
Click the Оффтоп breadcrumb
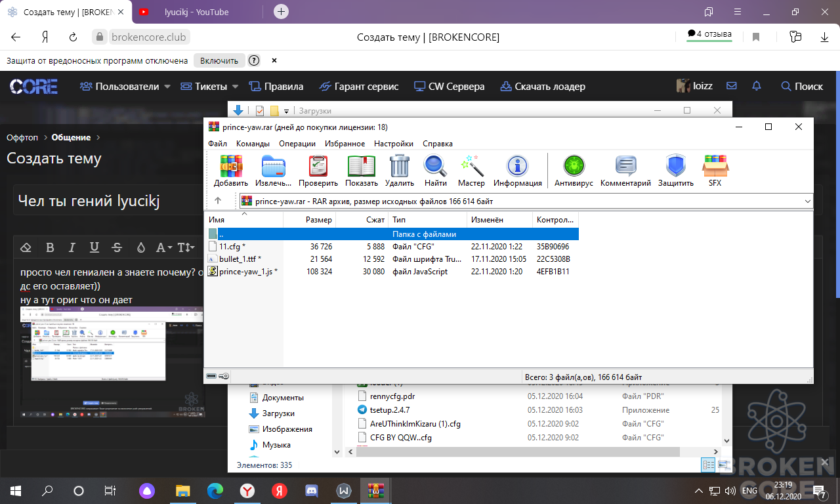(x=22, y=137)
